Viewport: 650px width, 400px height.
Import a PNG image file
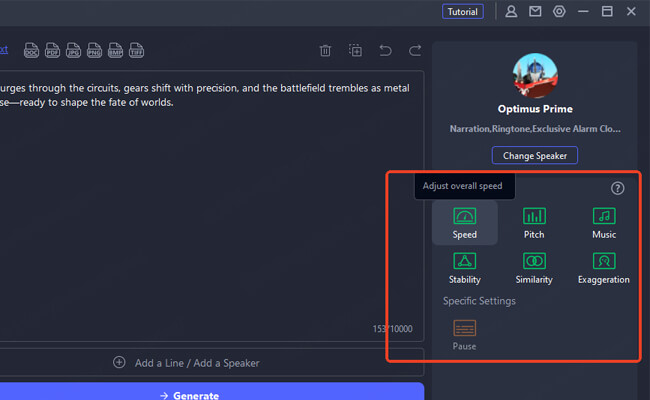point(94,49)
